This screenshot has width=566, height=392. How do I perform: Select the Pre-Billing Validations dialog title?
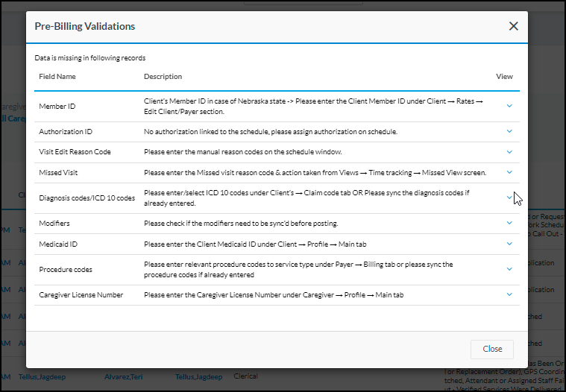[x=85, y=26]
